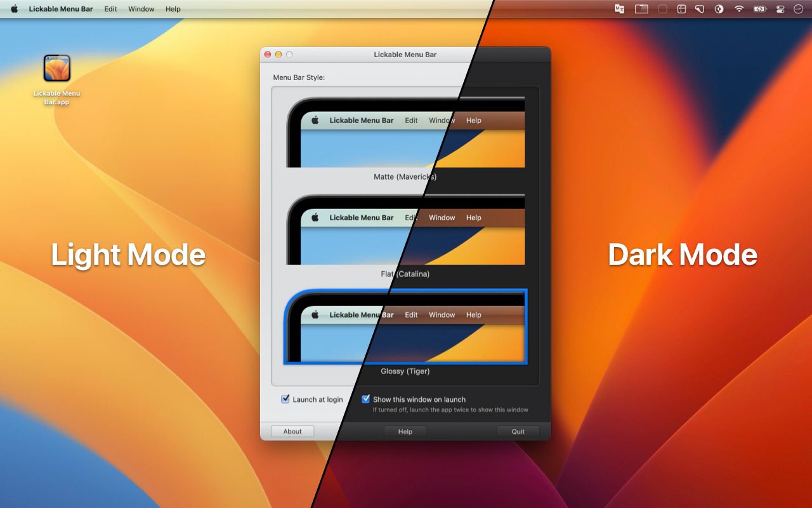The height and width of the screenshot is (508, 812).
Task: Click the window tiling menu bar icon
Action: [681, 9]
